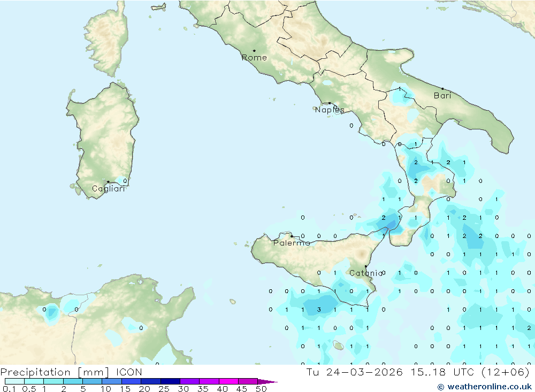This screenshot has height=392, width=535.
Task: Select the Bari city marker dot
Action: point(442,89)
